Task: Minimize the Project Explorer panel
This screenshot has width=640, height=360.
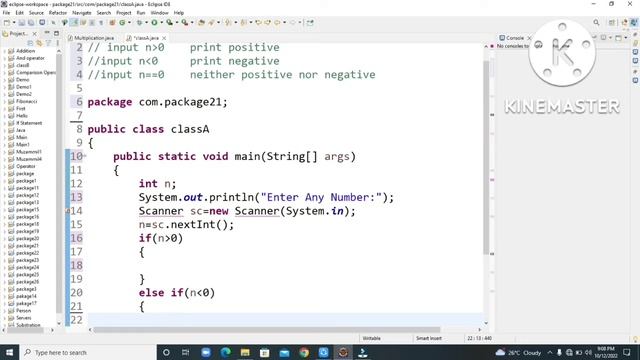Action: 47,33
